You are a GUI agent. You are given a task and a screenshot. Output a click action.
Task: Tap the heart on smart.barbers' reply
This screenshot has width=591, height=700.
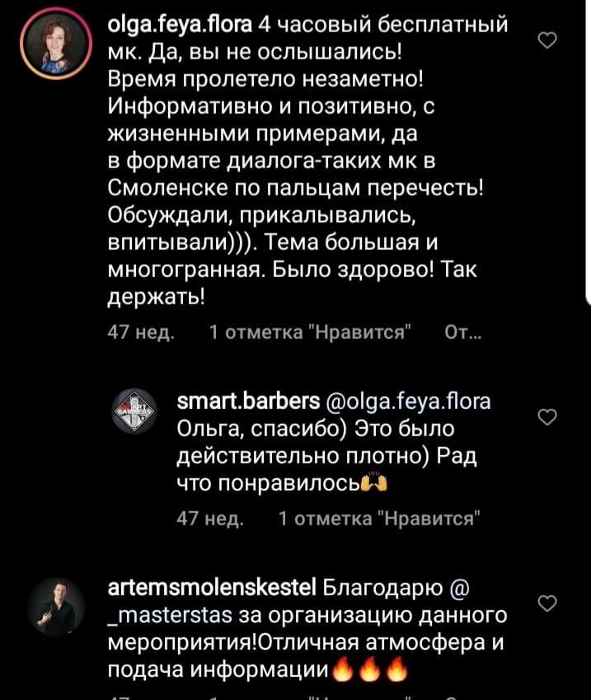click(546, 418)
